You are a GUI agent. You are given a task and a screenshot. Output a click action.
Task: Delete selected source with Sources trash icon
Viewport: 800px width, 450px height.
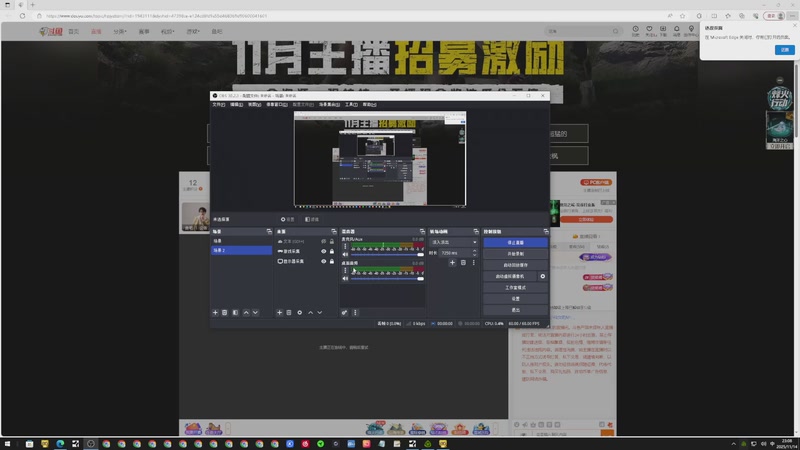[289, 312]
